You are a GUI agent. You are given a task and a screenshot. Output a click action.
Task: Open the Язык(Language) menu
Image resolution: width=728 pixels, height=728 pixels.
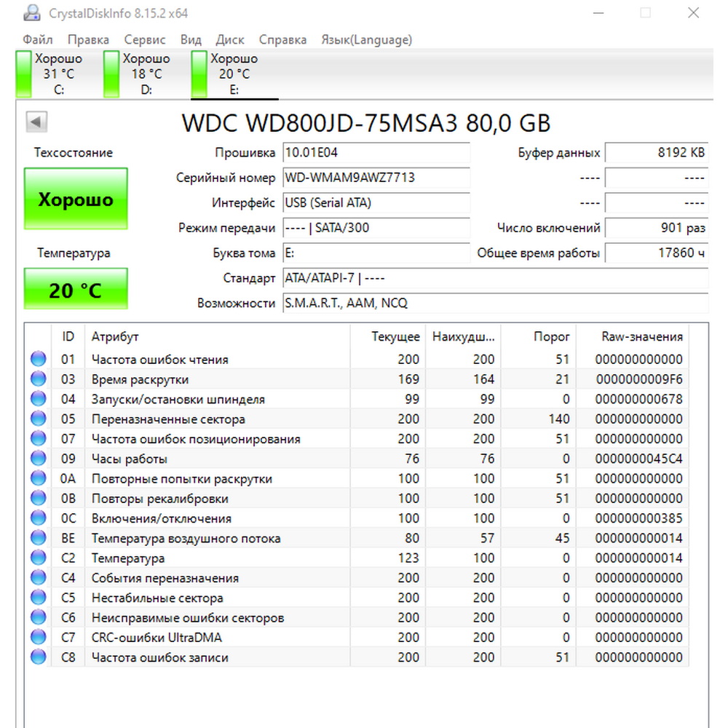(x=367, y=39)
